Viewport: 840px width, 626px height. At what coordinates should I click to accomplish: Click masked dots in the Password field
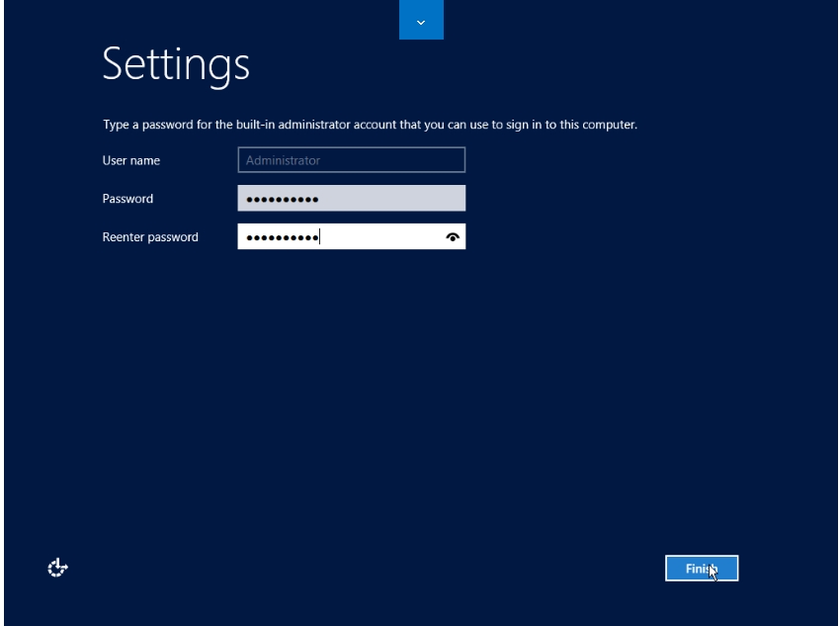pyautogui.click(x=282, y=200)
